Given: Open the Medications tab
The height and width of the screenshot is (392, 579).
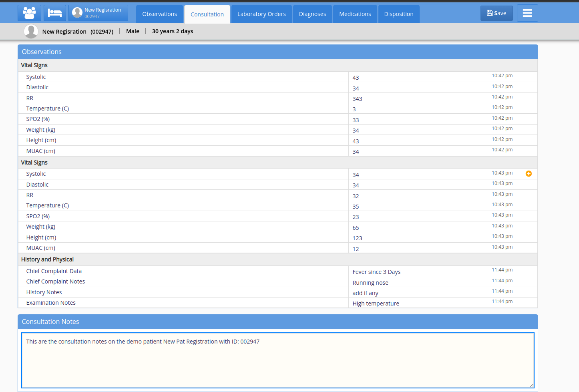Looking at the screenshot, I should (x=355, y=14).
